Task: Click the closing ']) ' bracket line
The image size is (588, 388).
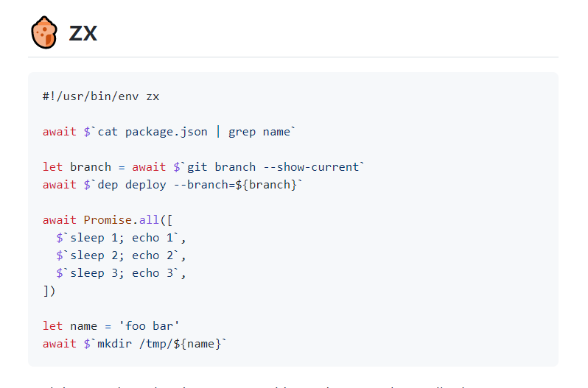Action: tap(49, 290)
